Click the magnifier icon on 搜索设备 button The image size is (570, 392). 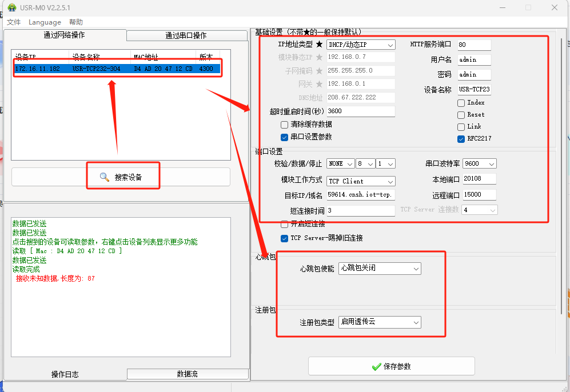click(104, 177)
